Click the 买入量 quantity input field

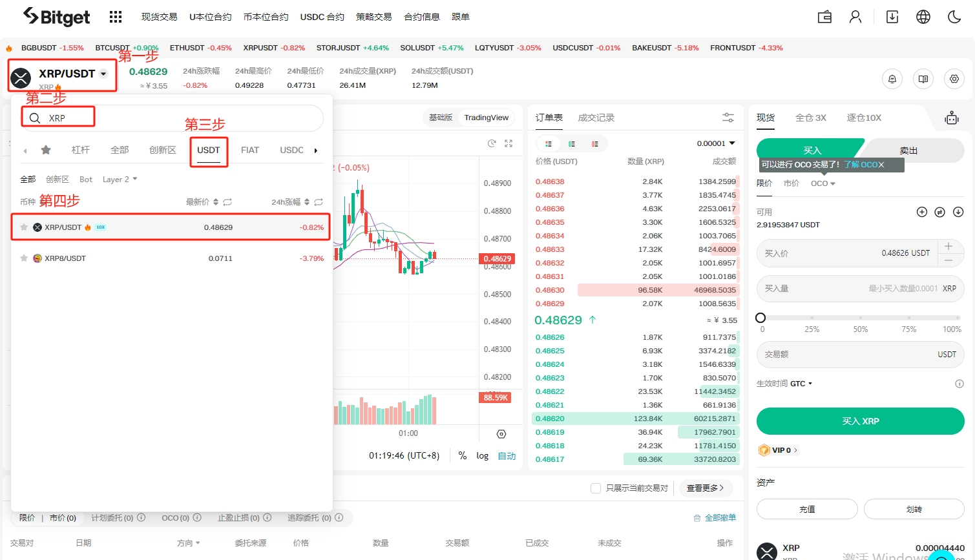click(x=861, y=289)
